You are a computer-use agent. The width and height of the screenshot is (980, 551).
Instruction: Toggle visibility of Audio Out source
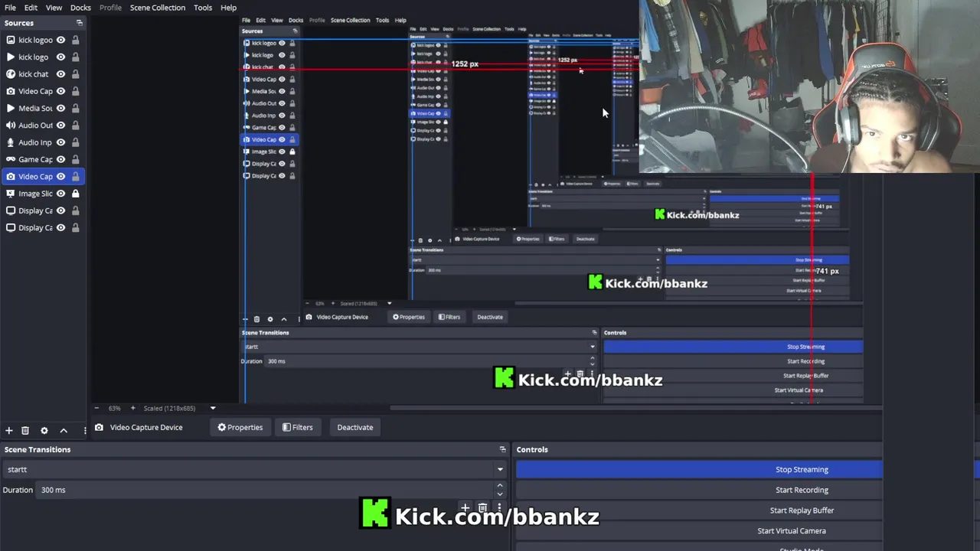tap(60, 126)
